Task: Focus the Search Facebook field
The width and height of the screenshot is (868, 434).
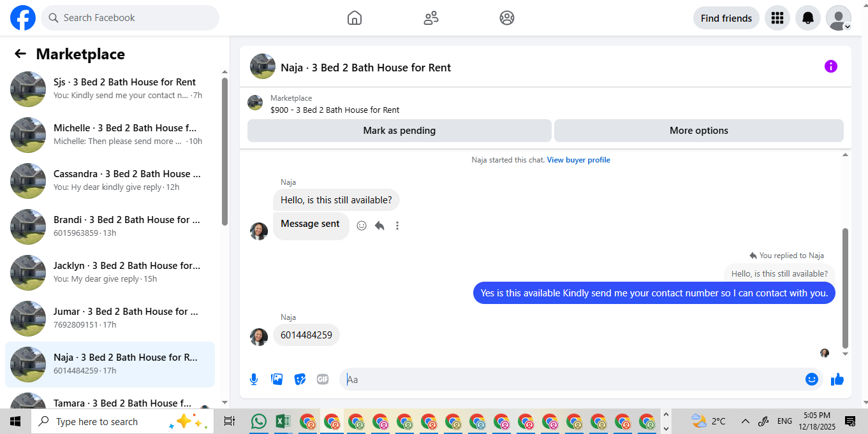Action: [130, 18]
